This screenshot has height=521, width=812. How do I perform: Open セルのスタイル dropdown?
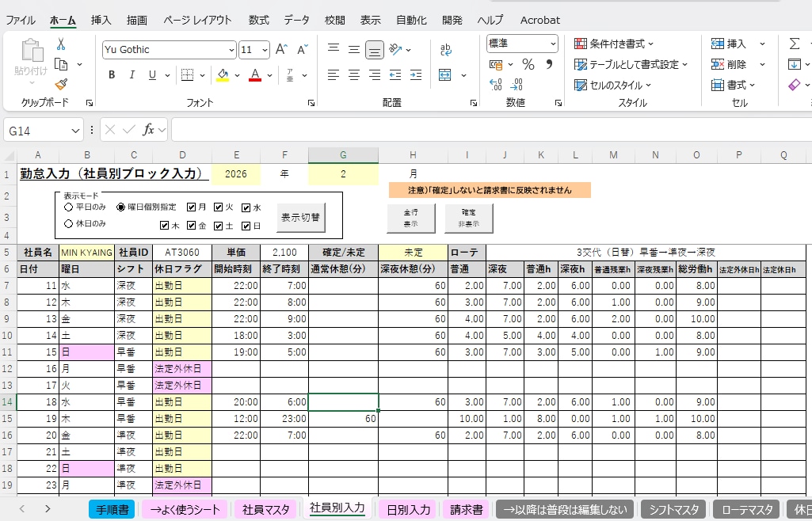[x=613, y=86]
